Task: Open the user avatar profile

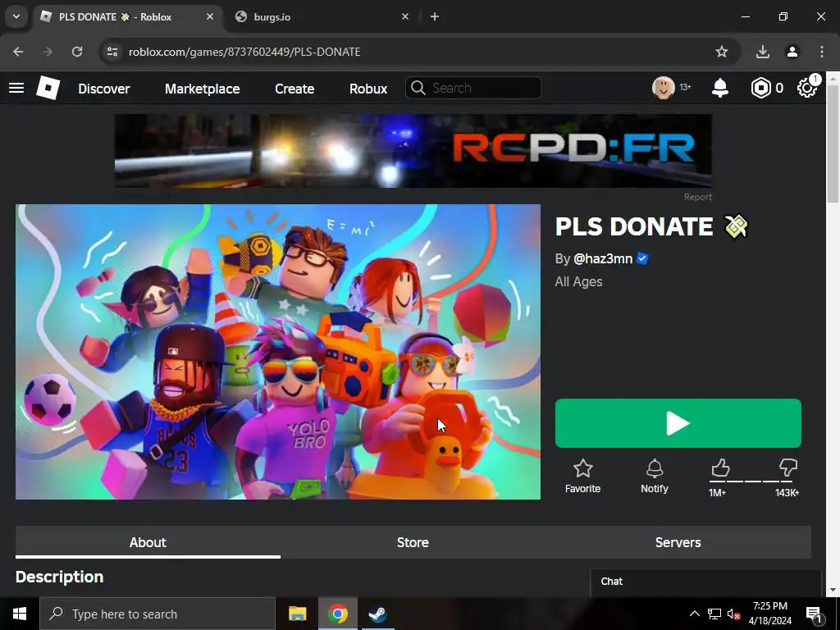Action: click(x=663, y=88)
